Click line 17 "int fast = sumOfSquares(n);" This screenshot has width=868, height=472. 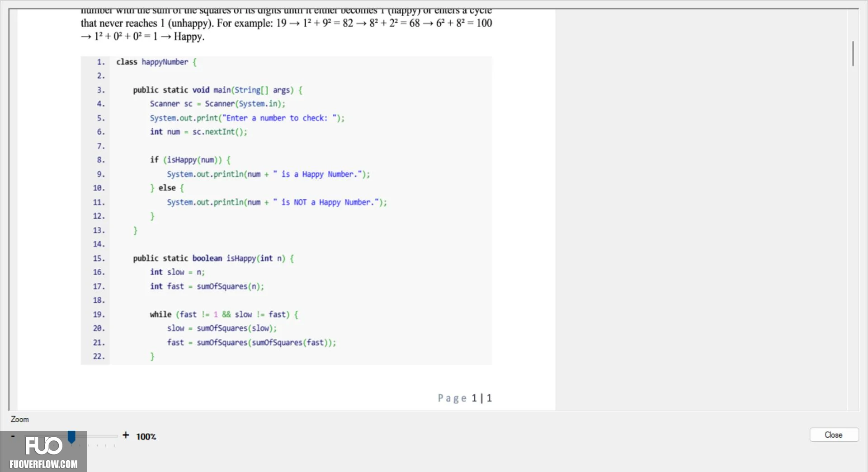(x=207, y=286)
